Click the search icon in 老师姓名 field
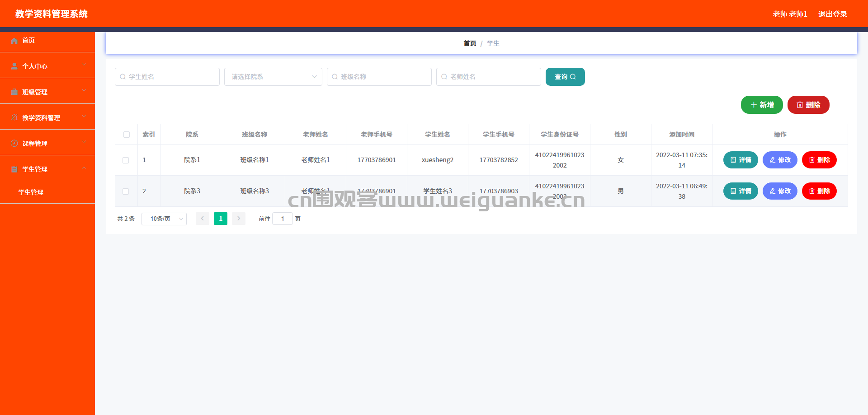Image resolution: width=868 pixels, height=415 pixels. (444, 77)
